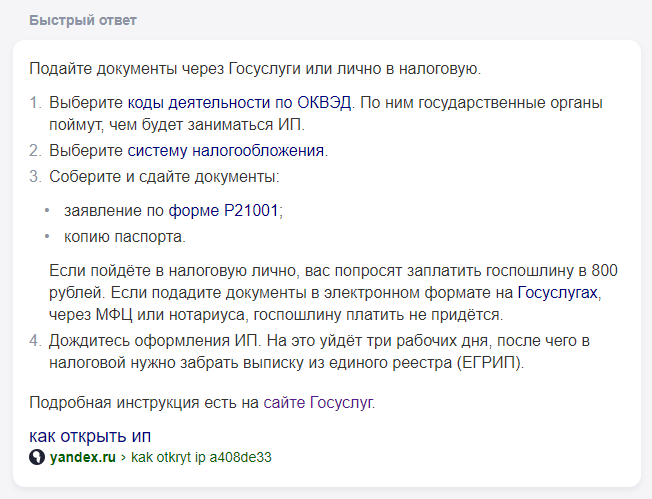Open the 'форме Р21001' link

click(x=223, y=210)
